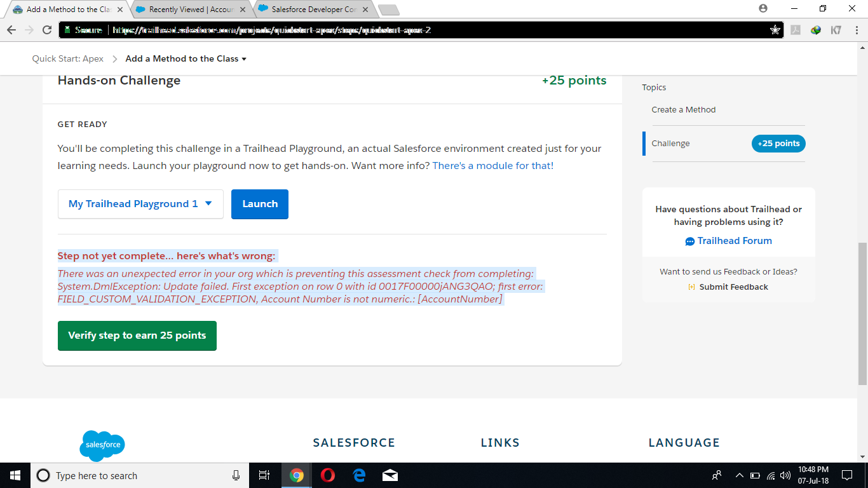Screen dimensions: 868x488
Task: Click the browser back arrow
Action: 11,30
